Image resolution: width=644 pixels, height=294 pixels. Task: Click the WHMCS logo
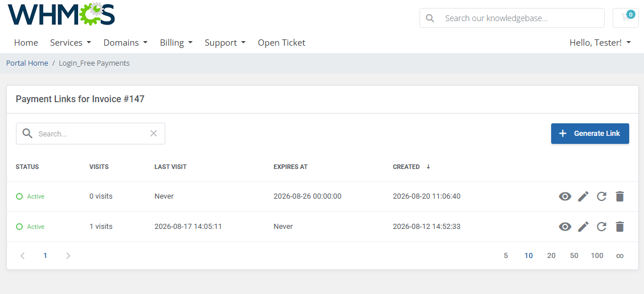[61, 14]
